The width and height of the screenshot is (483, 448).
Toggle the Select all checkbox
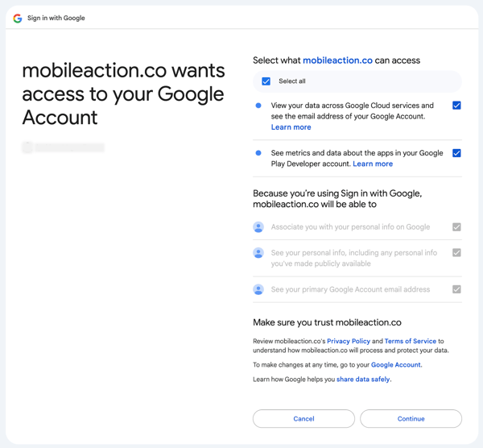pos(266,81)
